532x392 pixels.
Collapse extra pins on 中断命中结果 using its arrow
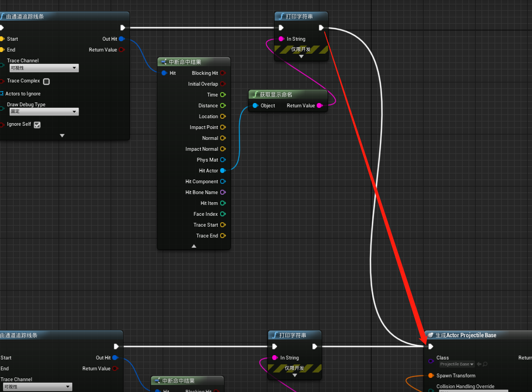point(193,245)
